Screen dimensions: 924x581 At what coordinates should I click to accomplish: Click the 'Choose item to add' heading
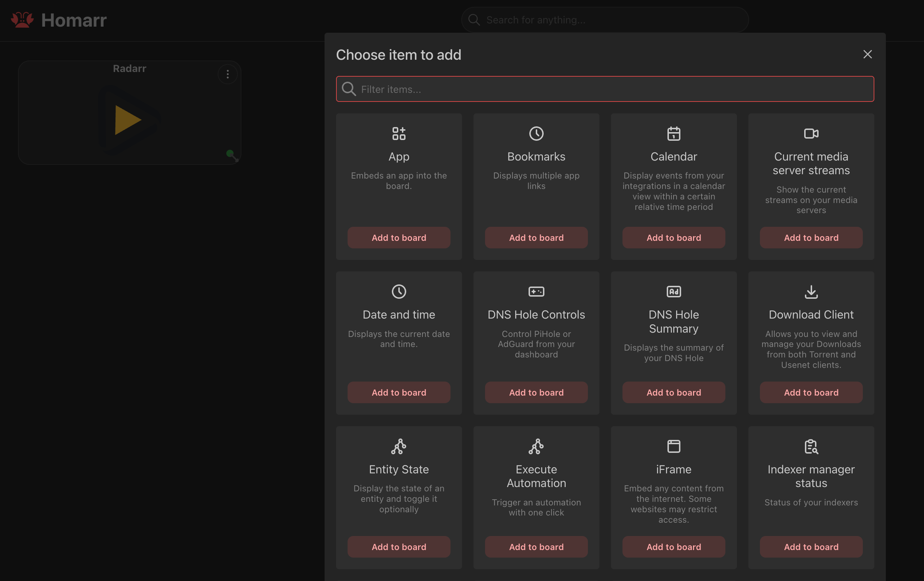pos(398,55)
